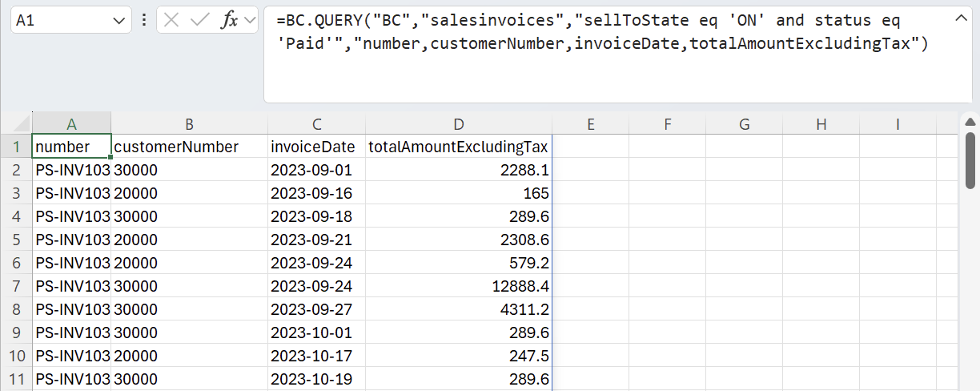
Task: Select row 11 header
Action: (x=16, y=379)
